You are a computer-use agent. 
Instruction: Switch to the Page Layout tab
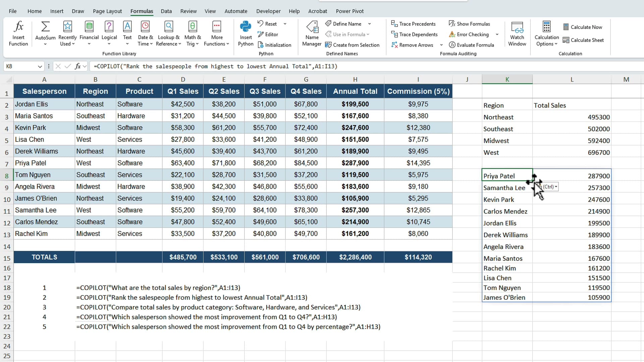tap(107, 11)
